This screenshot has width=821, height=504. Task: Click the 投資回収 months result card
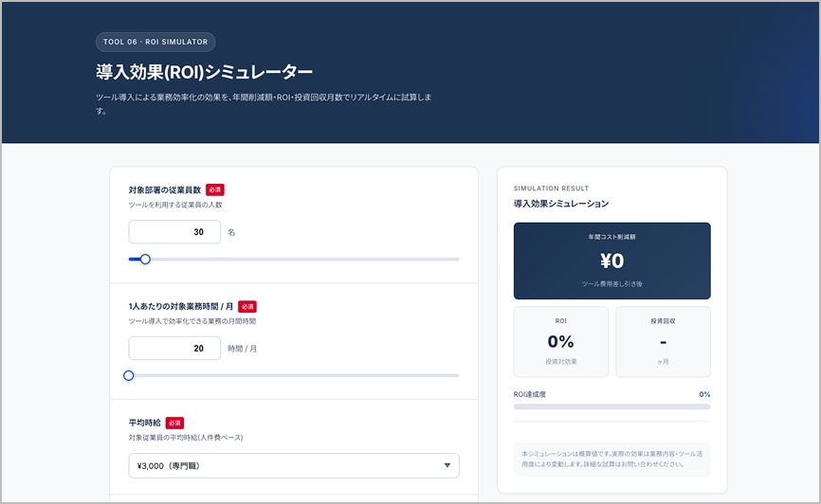(x=663, y=341)
